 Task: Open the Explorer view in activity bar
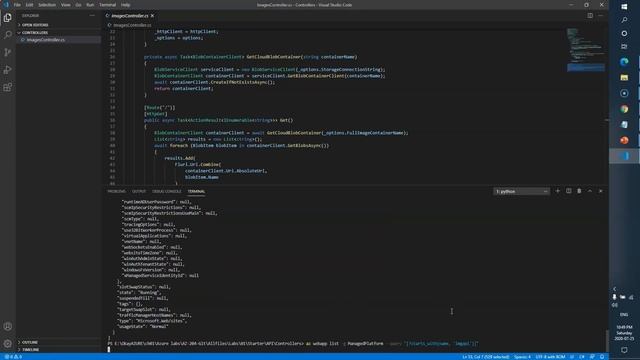click(8, 18)
